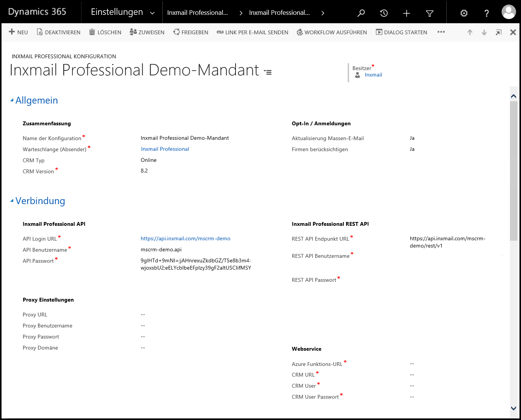
Task: Click the Webservice heading
Action: click(x=306, y=349)
